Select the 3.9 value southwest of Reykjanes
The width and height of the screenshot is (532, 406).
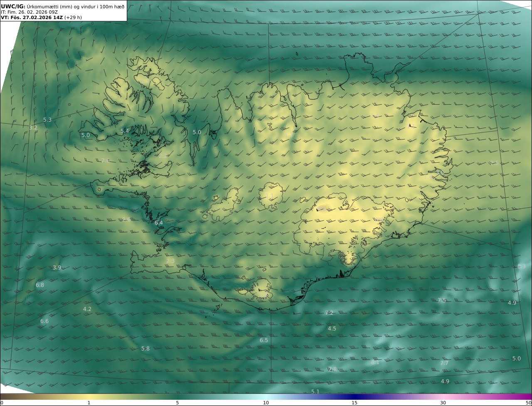(57, 268)
